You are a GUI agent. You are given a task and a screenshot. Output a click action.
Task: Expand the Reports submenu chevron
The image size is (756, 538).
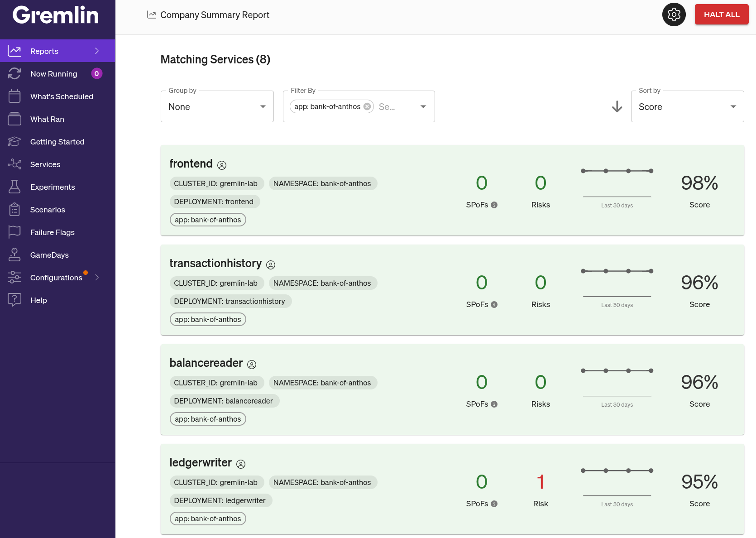pyautogui.click(x=97, y=51)
